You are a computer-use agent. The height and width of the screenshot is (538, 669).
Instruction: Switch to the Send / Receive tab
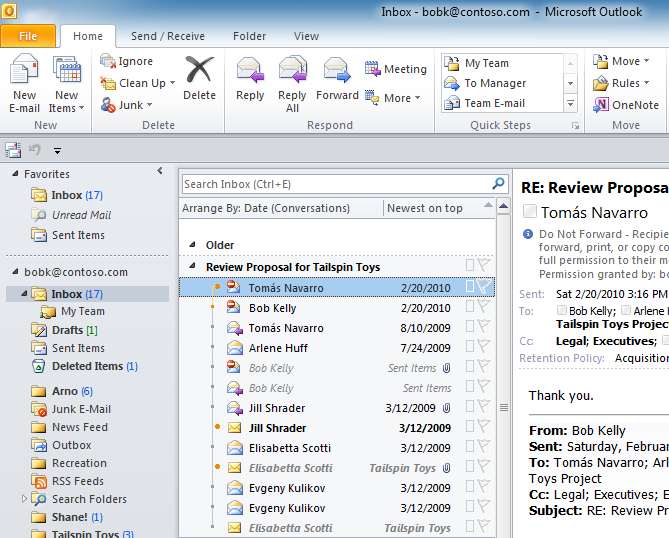click(168, 36)
